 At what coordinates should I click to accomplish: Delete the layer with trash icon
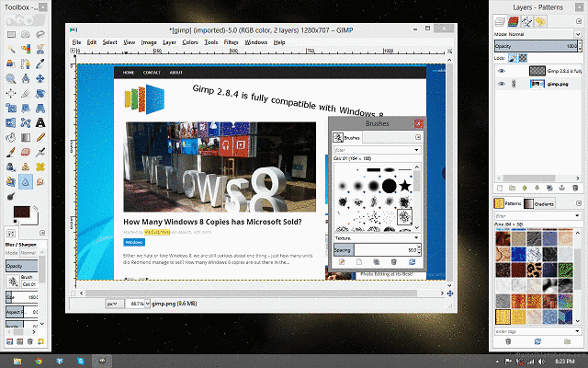(575, 188)
